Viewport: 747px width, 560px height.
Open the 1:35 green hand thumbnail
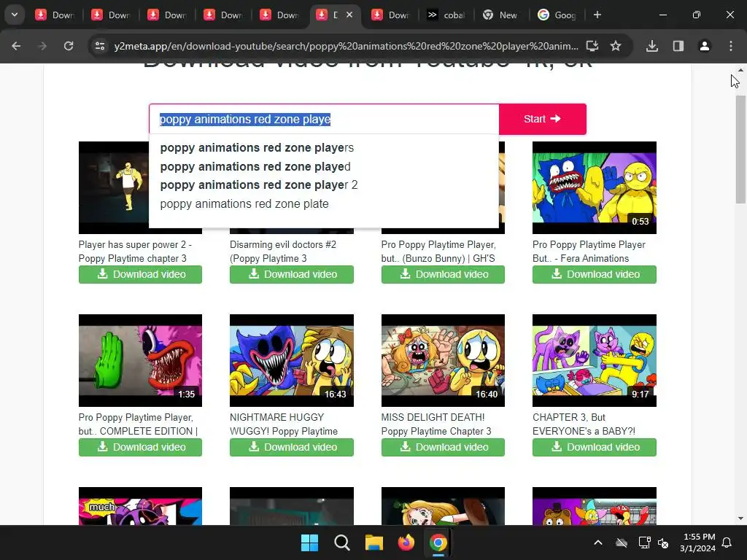click(x=140, y=360)
